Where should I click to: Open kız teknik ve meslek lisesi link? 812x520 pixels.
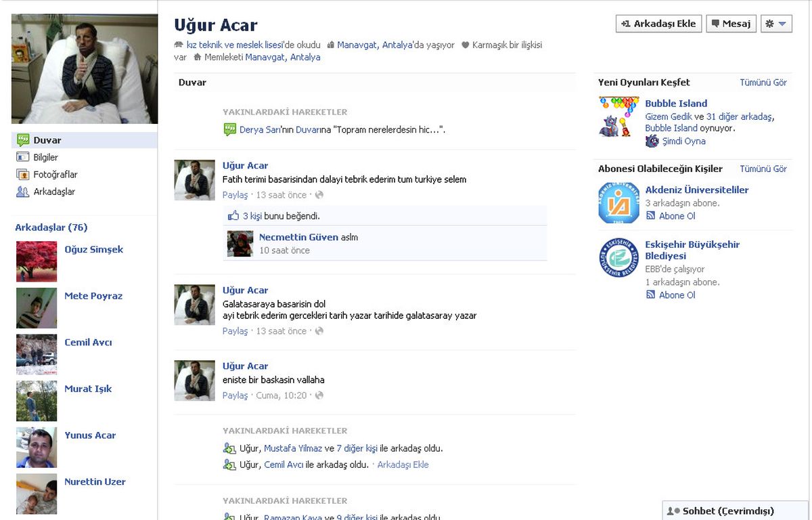(x=235, y=45)
